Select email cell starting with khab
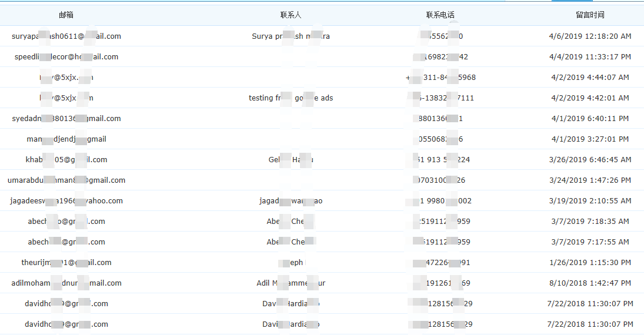644x335 pixels. coord(66,160)
